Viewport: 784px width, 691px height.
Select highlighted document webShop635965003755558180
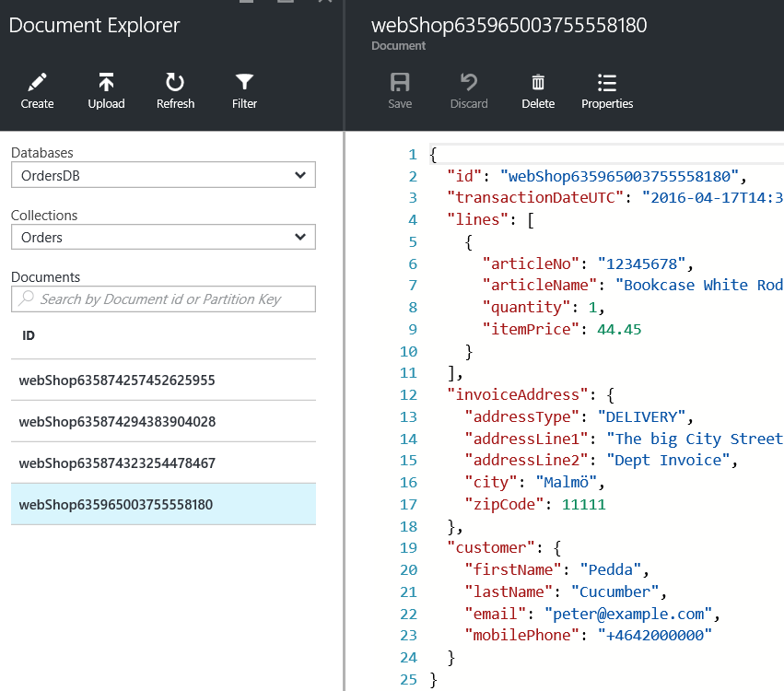point(117,504)
